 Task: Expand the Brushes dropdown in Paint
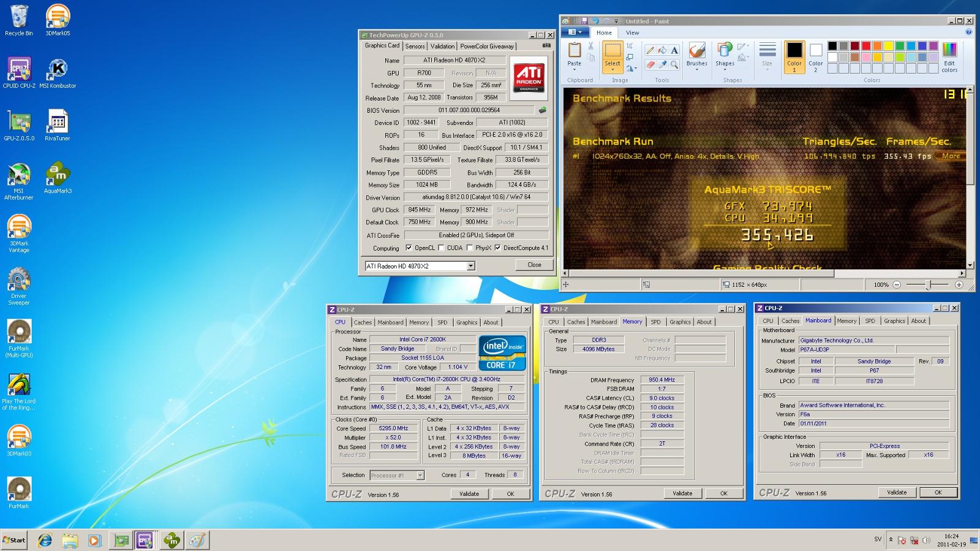[x=697, y=69]
